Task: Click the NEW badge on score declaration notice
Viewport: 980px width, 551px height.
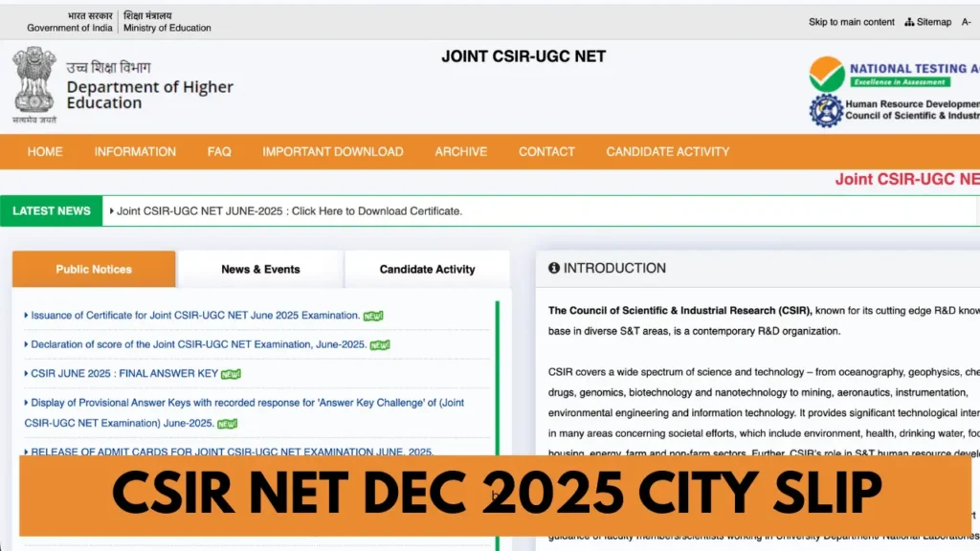Action: (x=379, y=344)
